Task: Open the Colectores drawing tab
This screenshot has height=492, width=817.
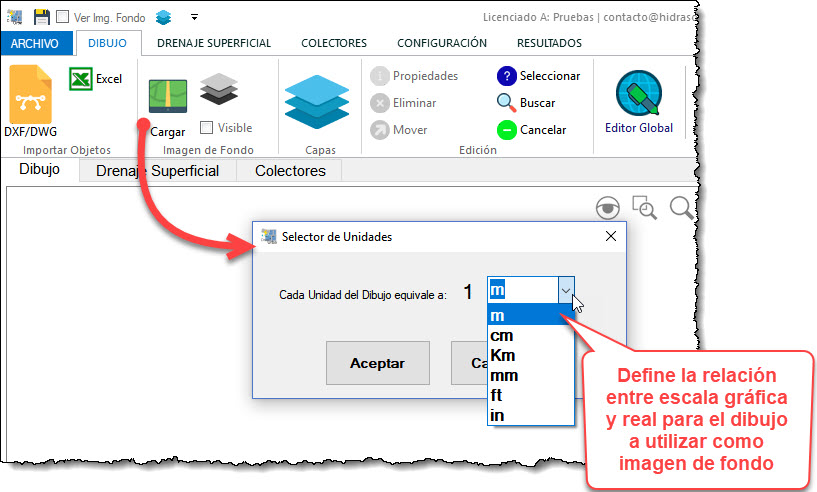Action: coord(290,171)
